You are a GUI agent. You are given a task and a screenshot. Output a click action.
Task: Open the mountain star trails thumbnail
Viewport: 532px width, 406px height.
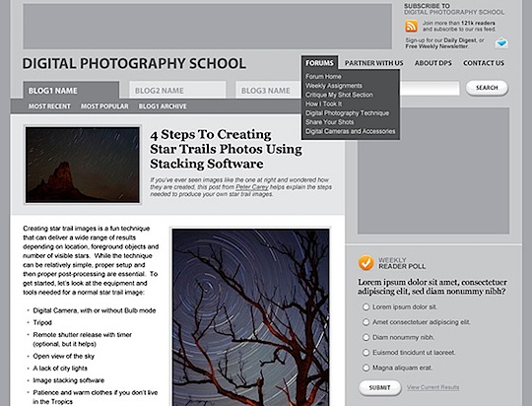pyautogui.click(x=83, y=165)
